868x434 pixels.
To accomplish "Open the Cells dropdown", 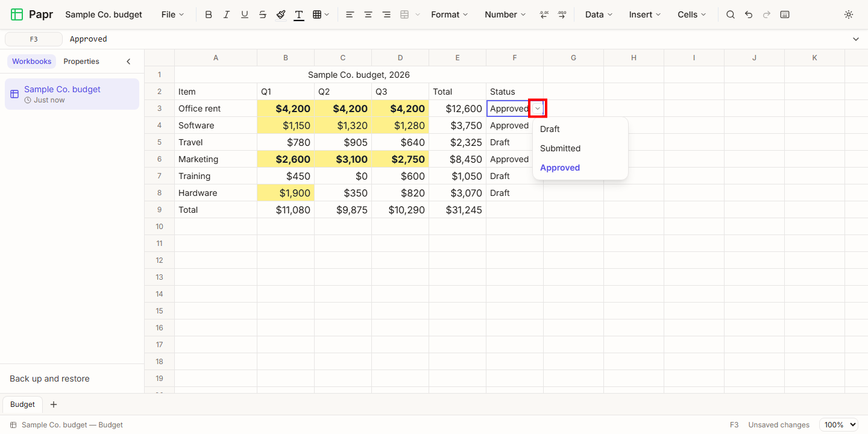I will pos(692,14).
